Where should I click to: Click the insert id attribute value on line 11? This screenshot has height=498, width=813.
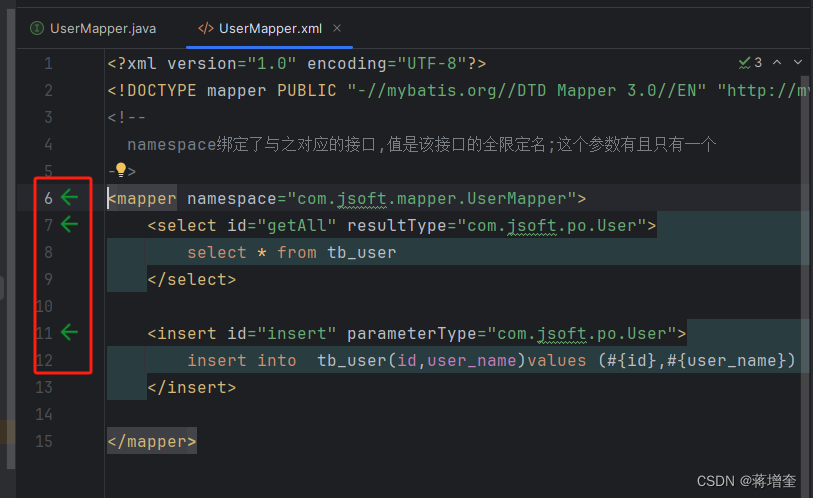point(297,334)
